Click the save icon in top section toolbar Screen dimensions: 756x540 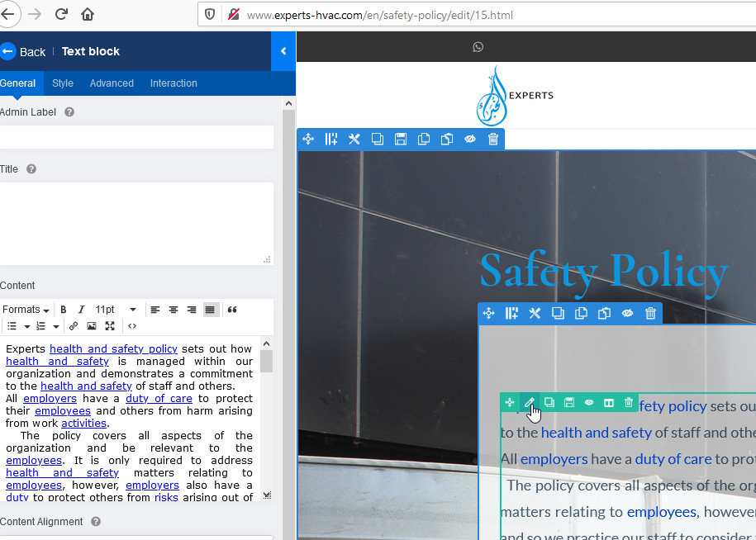[x=401, y=139]
